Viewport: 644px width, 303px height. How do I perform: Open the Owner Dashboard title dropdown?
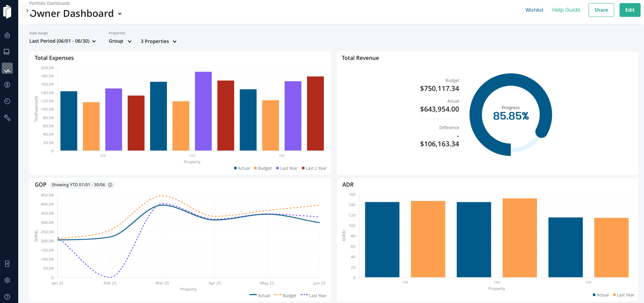[x=120, y=14]
